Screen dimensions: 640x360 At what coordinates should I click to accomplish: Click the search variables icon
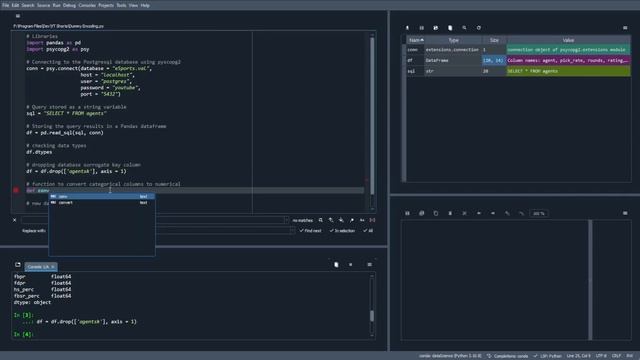pos(464,28)
